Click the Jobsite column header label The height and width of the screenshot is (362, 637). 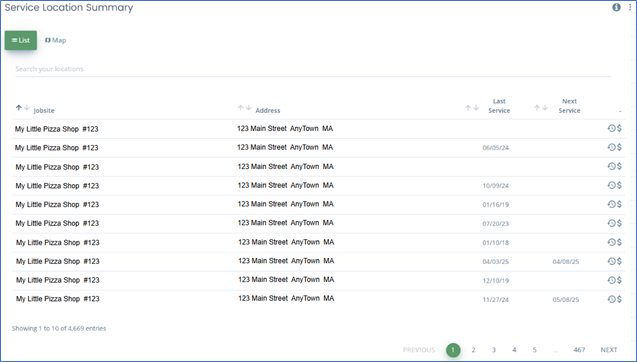click(44, 111)
